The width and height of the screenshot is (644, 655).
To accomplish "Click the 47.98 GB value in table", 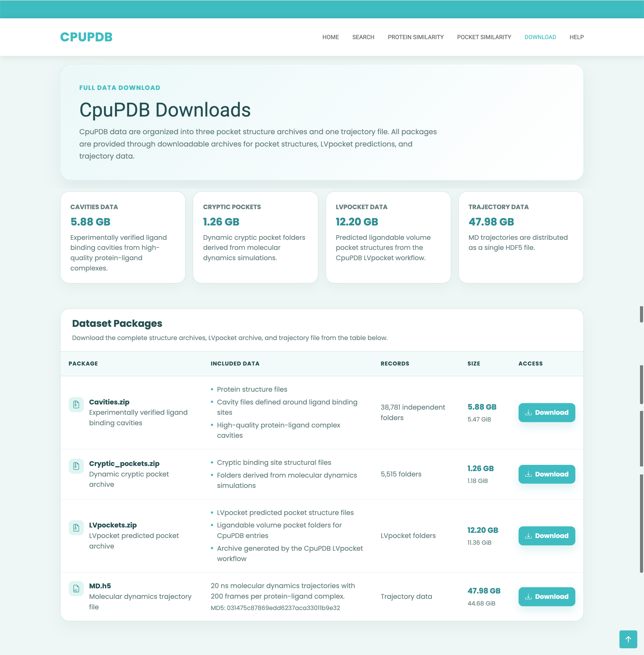I will point(484,591).
